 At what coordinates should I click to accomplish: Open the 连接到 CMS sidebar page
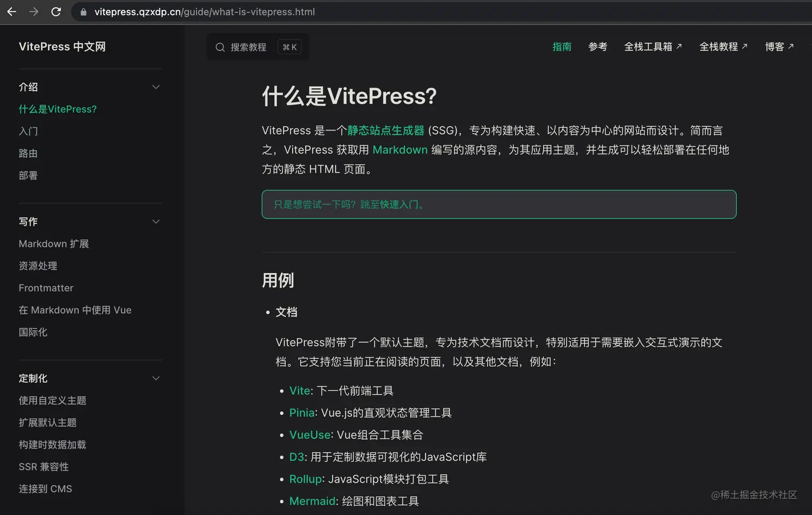pyautogui.click(x=46, y=489)
